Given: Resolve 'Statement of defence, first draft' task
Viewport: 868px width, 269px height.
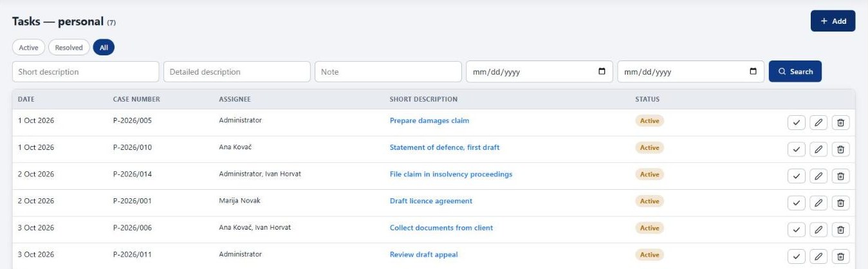Looking at the screenshot, I should (x=797, y=149).
